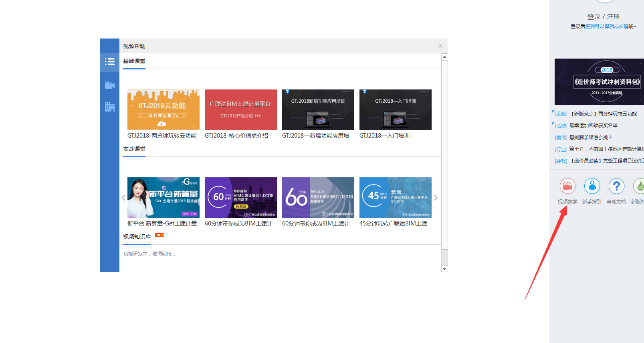Open the 广联达BIM土建计量平台 red thumbnail
Image resolution: width=644 pixels, height=343 pixels.
tap(241, 110)
